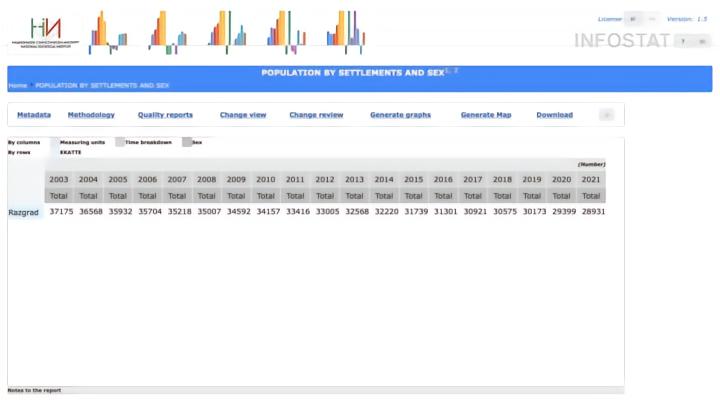Click the National Statistical Institute logo
This screenshot has height=405, width=720.
(x=45, y=33)
